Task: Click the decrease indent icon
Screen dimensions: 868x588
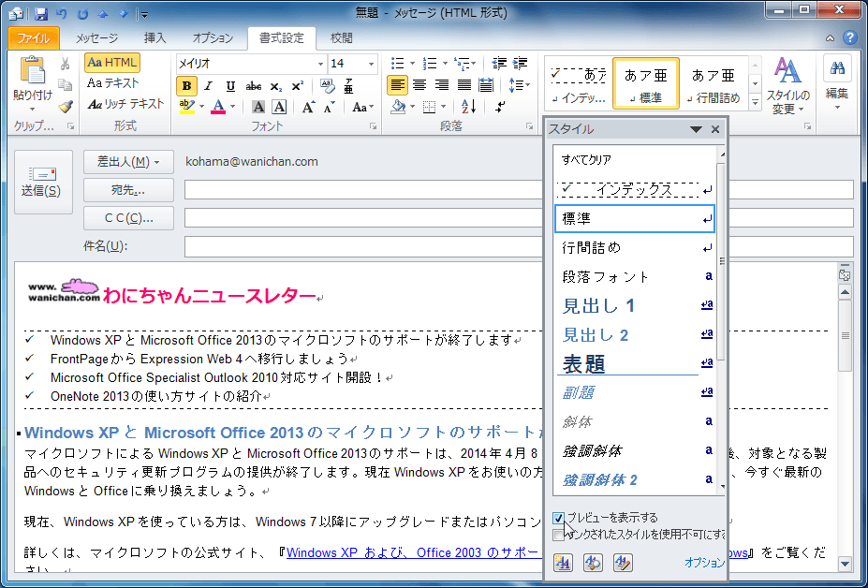Action: [499, 64]
